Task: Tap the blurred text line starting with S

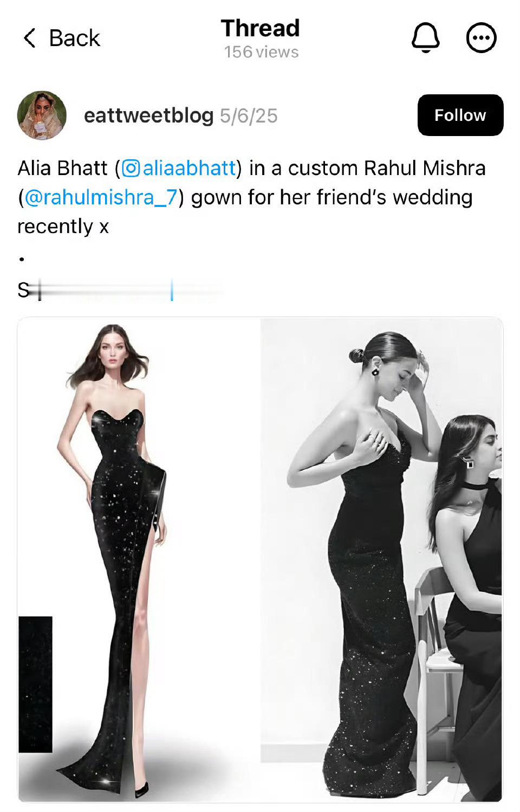Action: pyautogui.click(x=120, y=291)
